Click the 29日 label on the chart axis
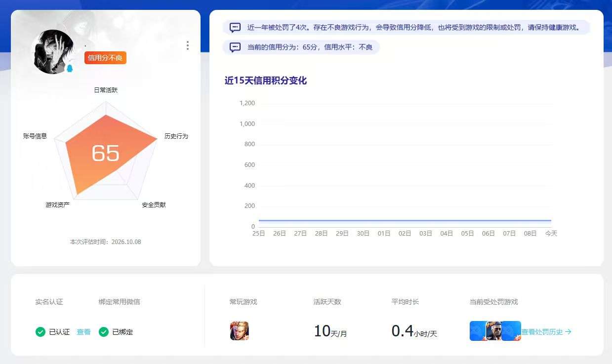 pyautogui.click(x=342, y=234)
